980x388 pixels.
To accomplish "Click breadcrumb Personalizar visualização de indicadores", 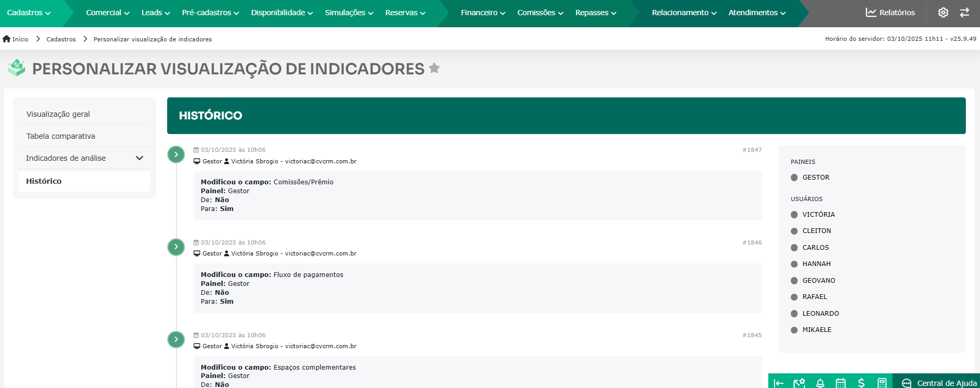I will click(153, 39).
